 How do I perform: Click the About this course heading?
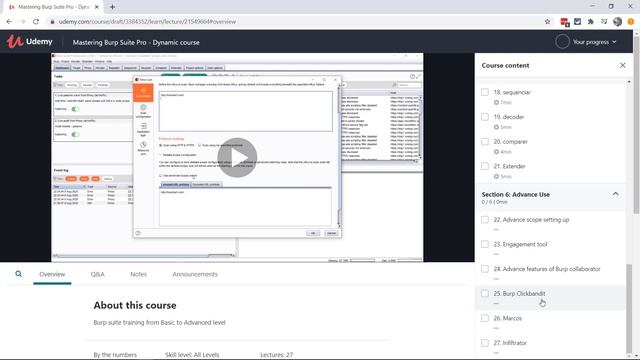135,305
